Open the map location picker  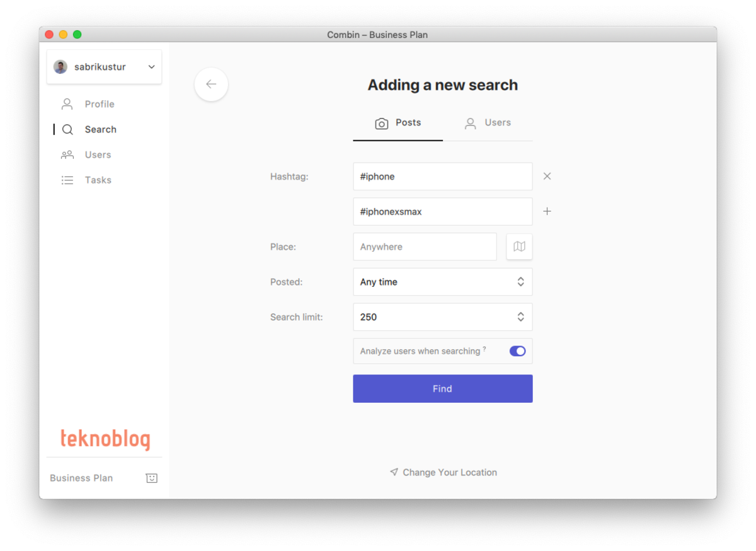pyautogui.click(x=519, y=246)
